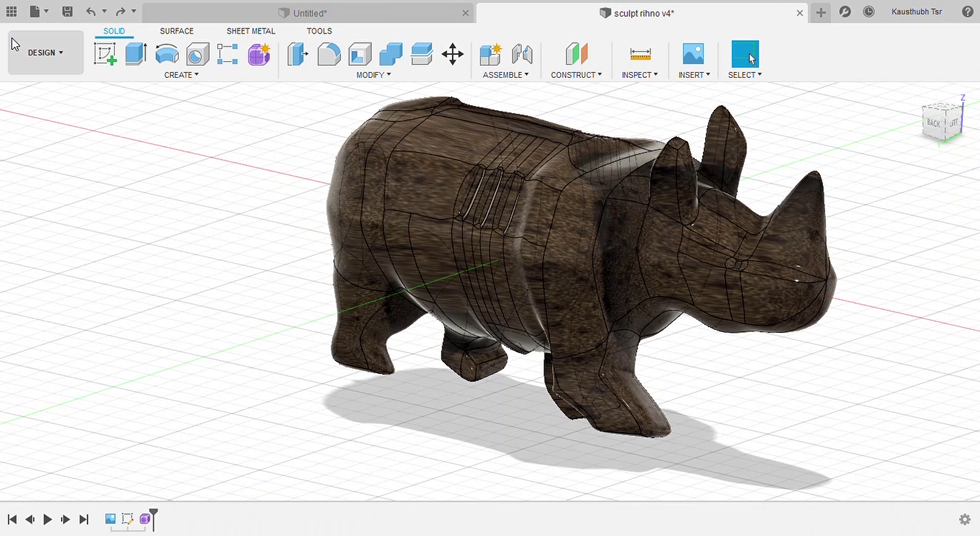Select the Extrude tool
The height and width of the screenshot is (536, 980).
(136, 54)
